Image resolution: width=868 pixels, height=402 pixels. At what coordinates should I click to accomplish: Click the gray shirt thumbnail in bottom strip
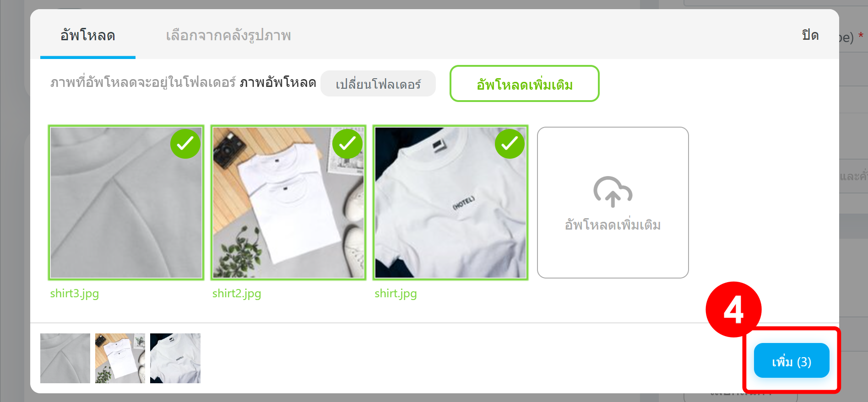pyautogui.click(x=65, y=358)
